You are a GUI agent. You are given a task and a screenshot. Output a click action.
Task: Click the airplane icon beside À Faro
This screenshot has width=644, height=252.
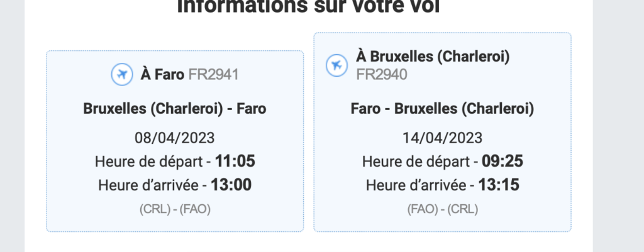coord(122,75)
